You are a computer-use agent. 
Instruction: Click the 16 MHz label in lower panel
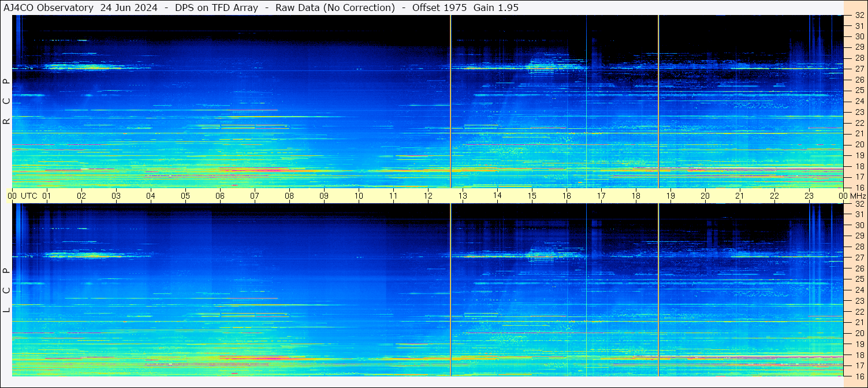(x=859, y=376)
